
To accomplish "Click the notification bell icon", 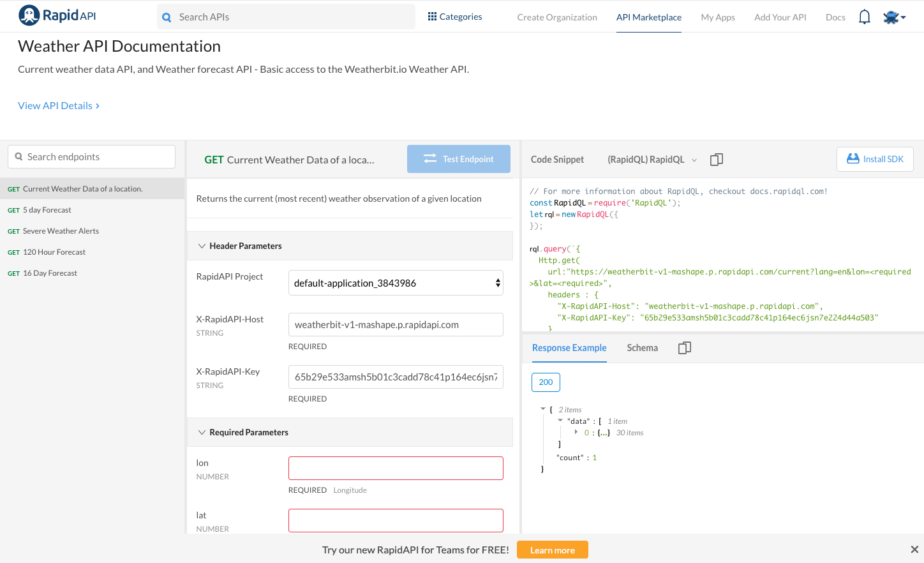I will pos(865,17).
